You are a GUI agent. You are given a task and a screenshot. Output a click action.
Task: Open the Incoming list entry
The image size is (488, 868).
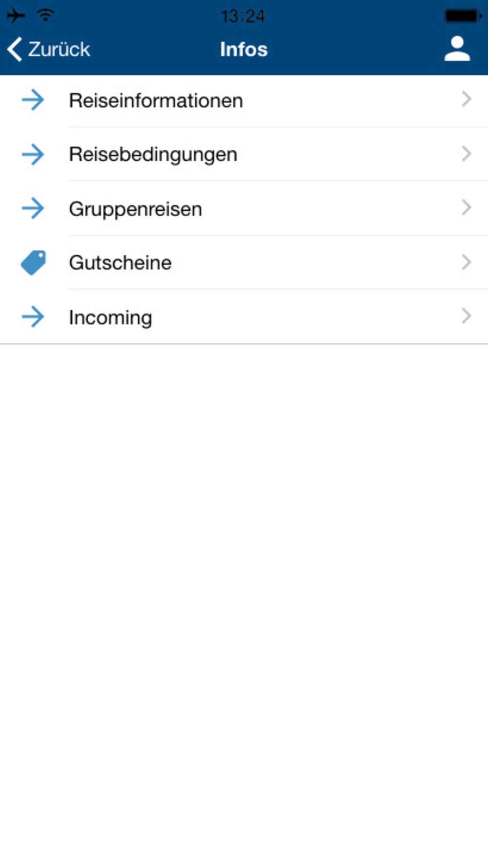pos(244,317)
